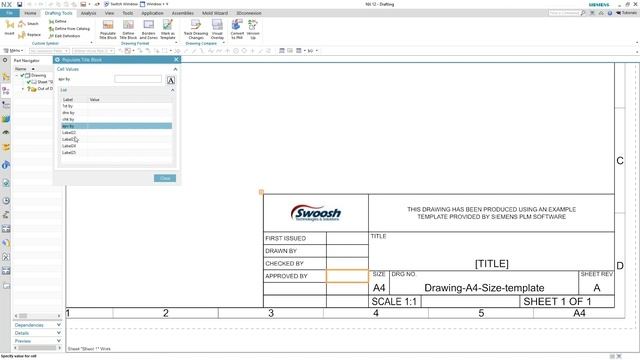Click the Find a Command search box
The image size is (640, 360).
[564, 13]
